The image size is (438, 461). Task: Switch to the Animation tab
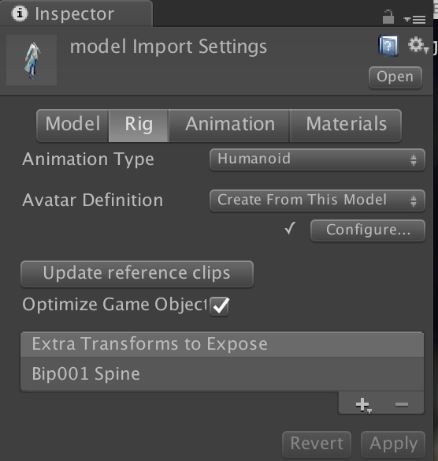point(229,125)
